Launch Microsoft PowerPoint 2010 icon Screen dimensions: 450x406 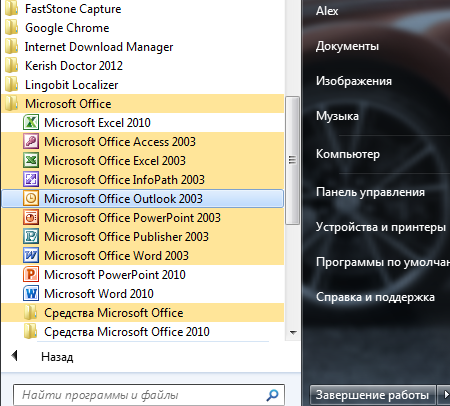pos(31,274)
